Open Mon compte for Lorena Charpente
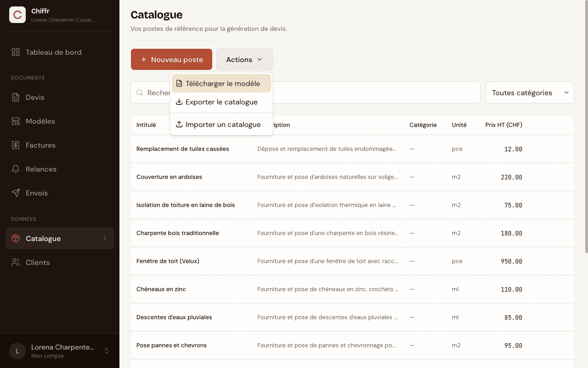Screen dimensions: 588x368 coord(60,351)
